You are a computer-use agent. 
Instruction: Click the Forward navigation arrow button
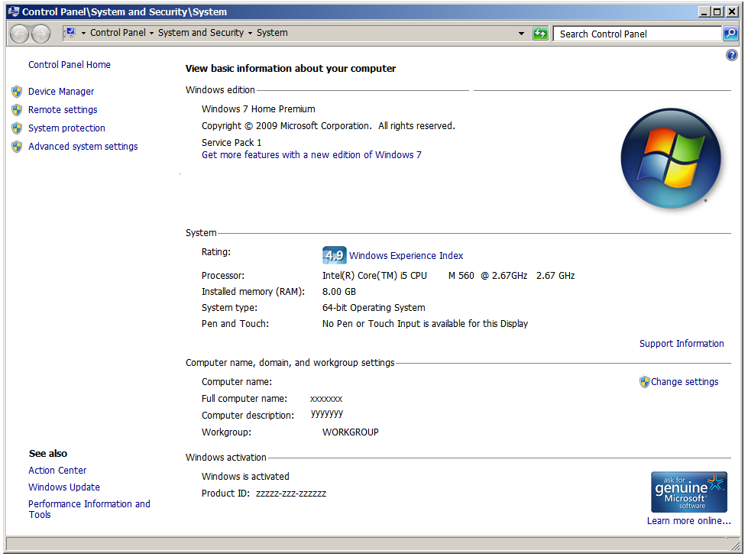tap(40, 34)
